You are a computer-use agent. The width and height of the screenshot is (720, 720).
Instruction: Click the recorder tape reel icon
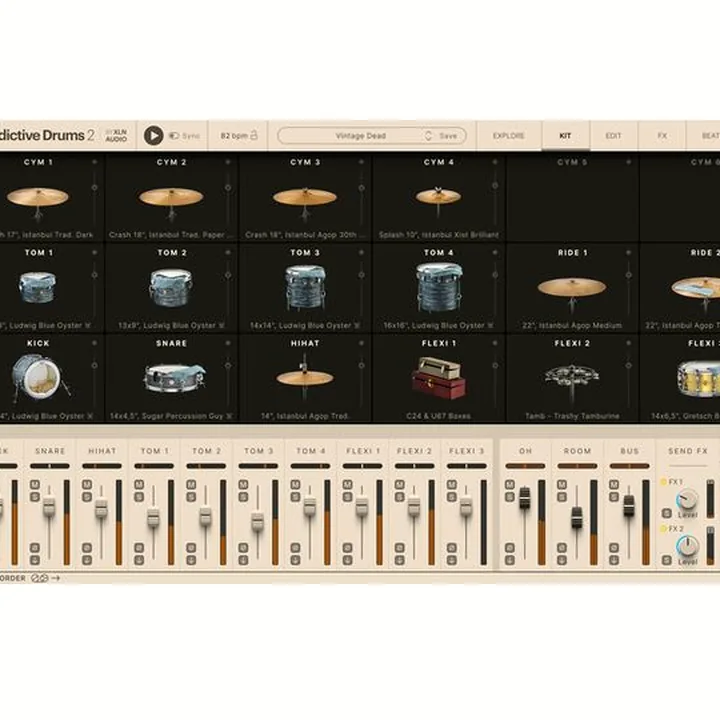[x=39, y=578]
